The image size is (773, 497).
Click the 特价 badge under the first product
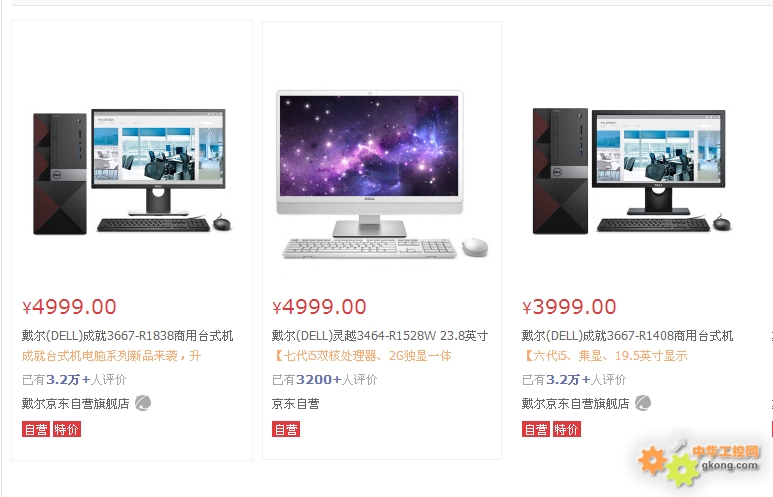point(67,429)
